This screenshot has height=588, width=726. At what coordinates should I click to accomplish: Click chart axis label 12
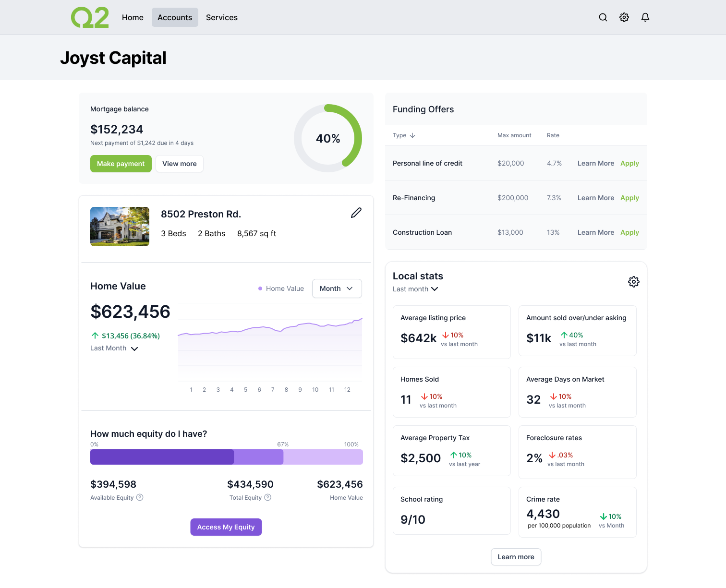tap(347, 390)
